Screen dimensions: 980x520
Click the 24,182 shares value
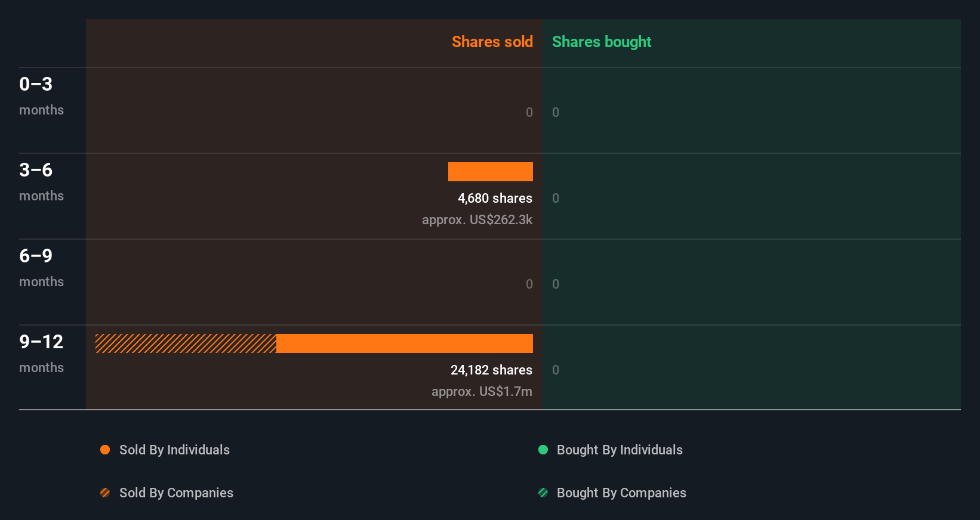click(491, 370)
